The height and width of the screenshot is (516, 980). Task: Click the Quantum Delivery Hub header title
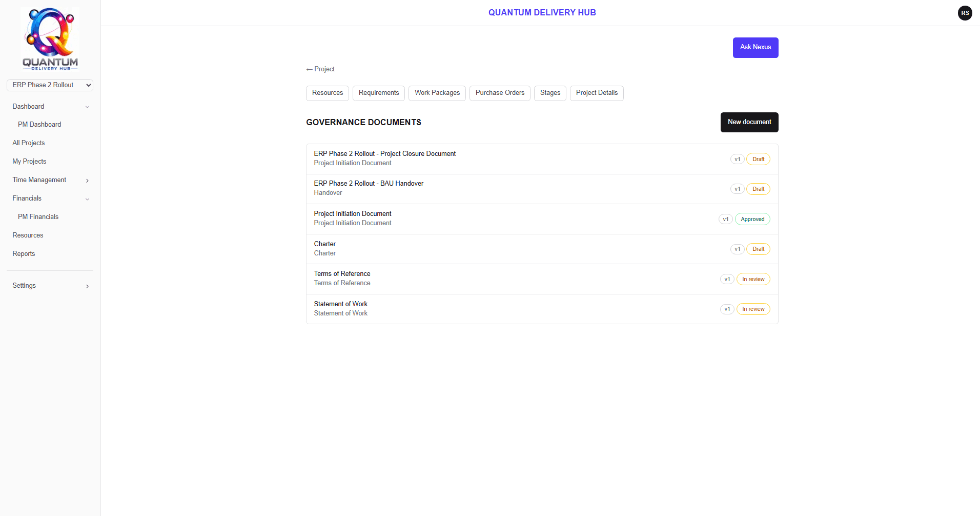point(542,13)
